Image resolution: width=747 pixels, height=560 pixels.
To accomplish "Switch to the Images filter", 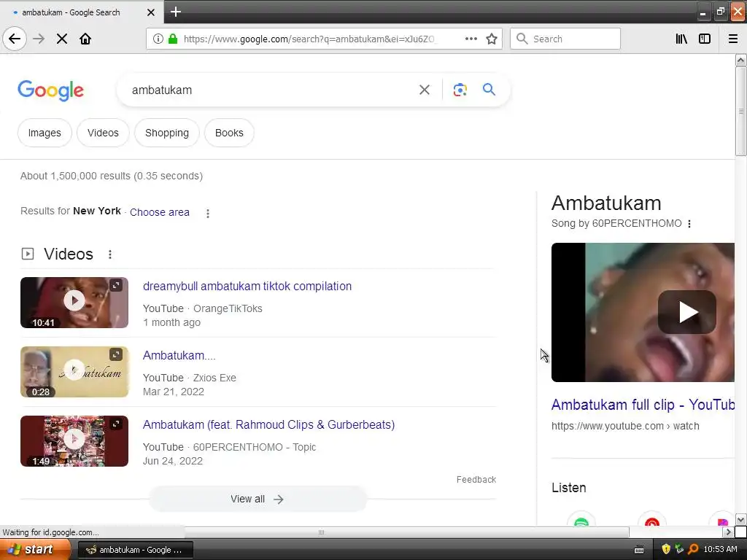I will (44, 133).
